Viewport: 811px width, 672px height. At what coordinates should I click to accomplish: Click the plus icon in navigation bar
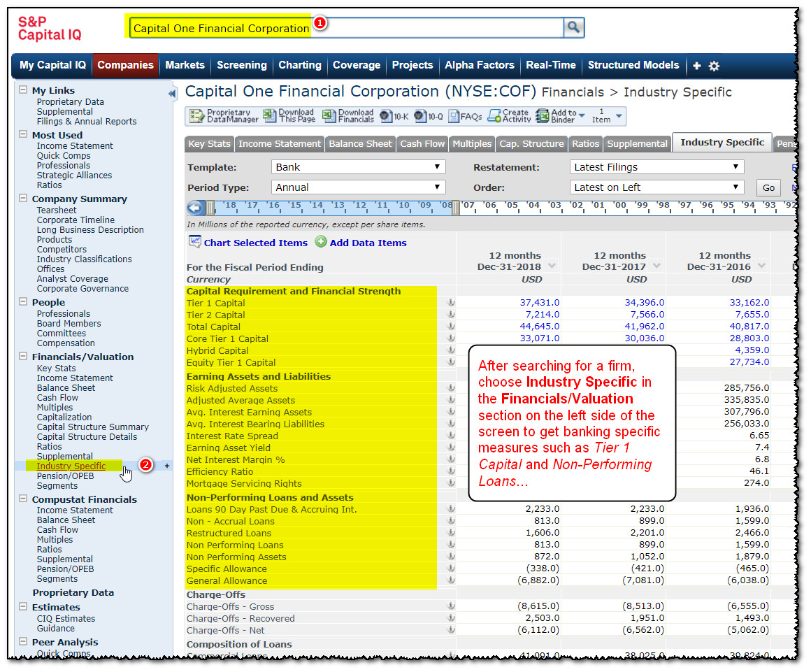pyautogui.click(x=697, y=66)
